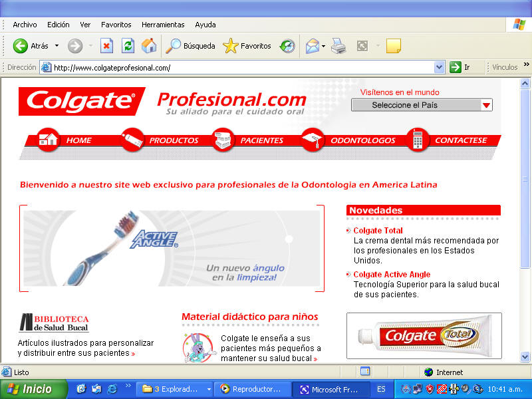Launch Internet Explorer from the quick launch
This screenshot has height=399, width=532.
point(112,389)
